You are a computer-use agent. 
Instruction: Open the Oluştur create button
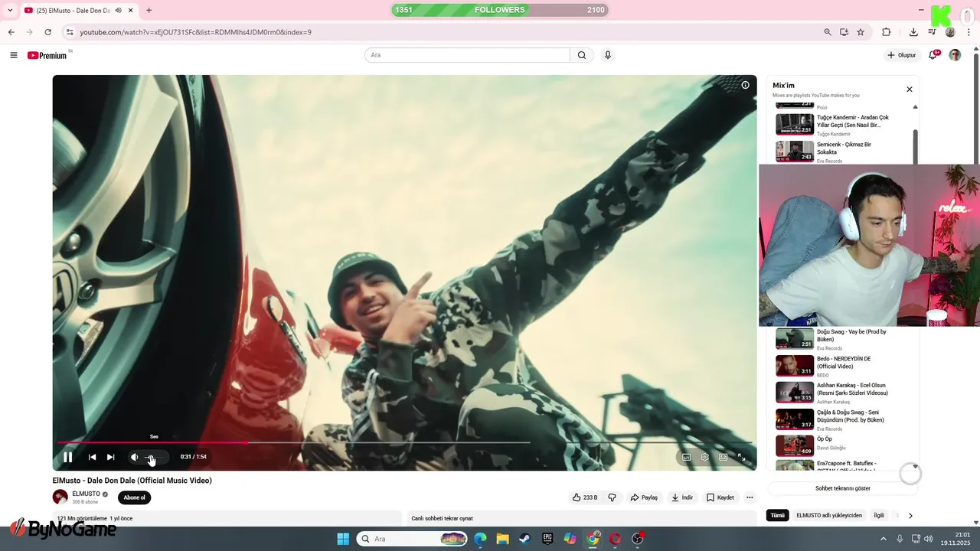(x=902, y=55)
